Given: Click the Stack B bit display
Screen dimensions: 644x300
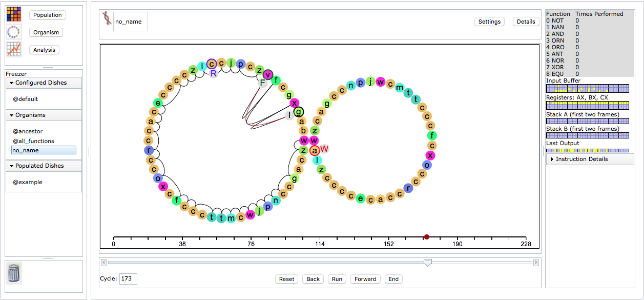Looking at the screenshot, I should (x=587, y=135).
